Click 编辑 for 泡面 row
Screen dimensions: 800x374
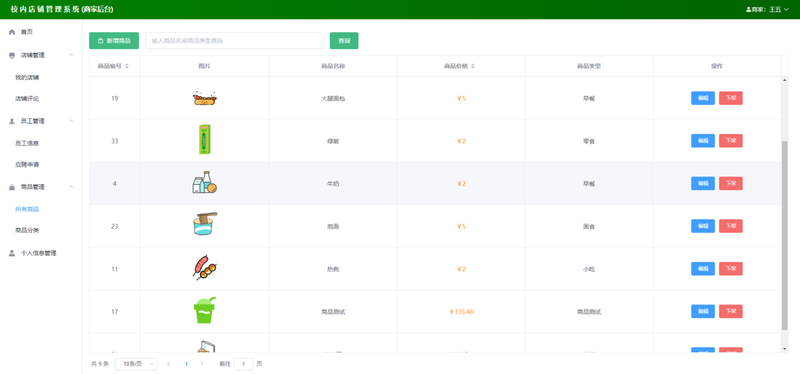[x=703, y=226]
